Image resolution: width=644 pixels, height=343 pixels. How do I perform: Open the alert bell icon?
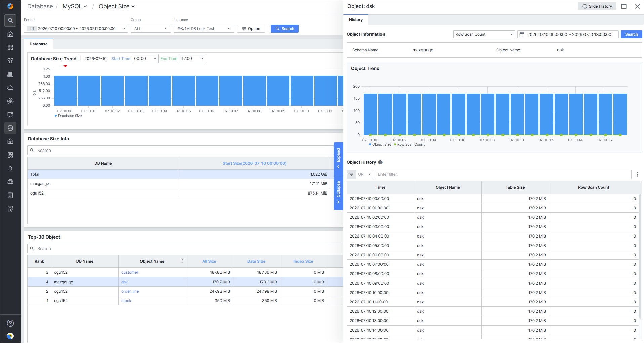10,168
